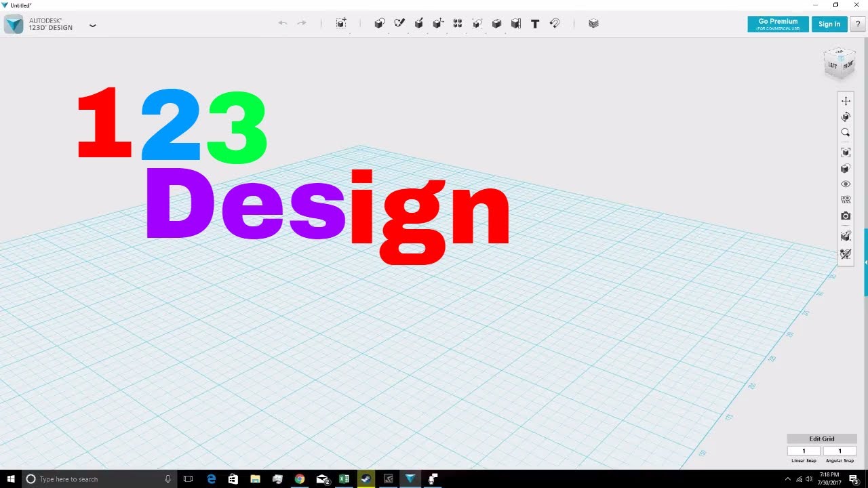The width and height of the screenshot is (868, 488).
Task: Open Task View in the taskbar
Action: [188, 479]
